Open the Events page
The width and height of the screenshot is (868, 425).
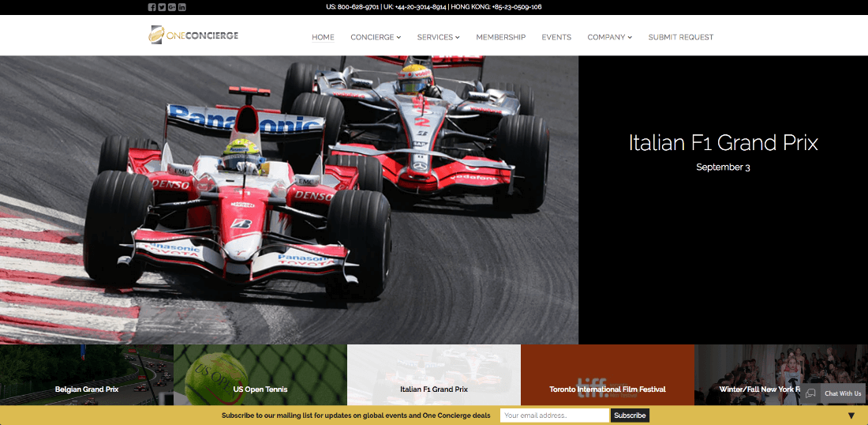pos(556,37)
